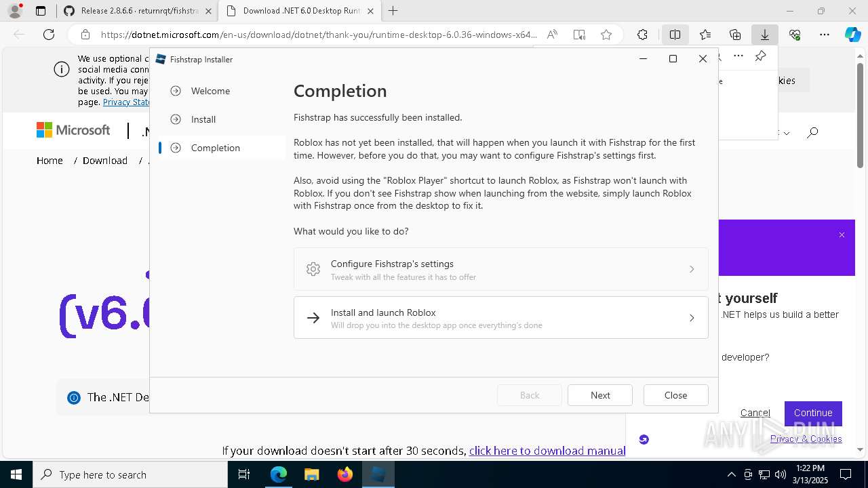Click the Home breadcrumb link
This screenshot has width=868, height=488.
click(50, 161)
